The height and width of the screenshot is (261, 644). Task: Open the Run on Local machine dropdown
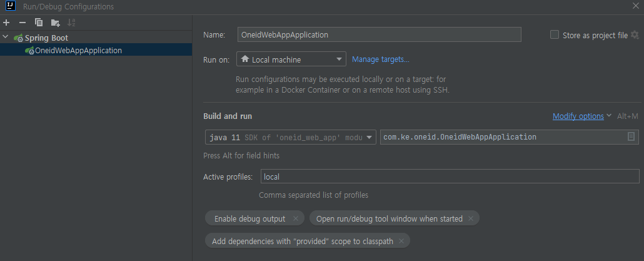point(291,59)
